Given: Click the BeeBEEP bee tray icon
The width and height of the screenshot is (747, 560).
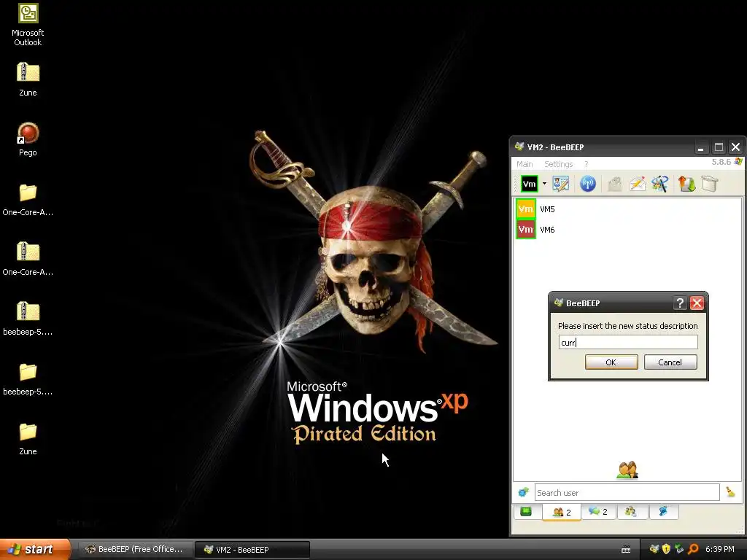Looking at the screenshot, I should [x=654, y=549].
